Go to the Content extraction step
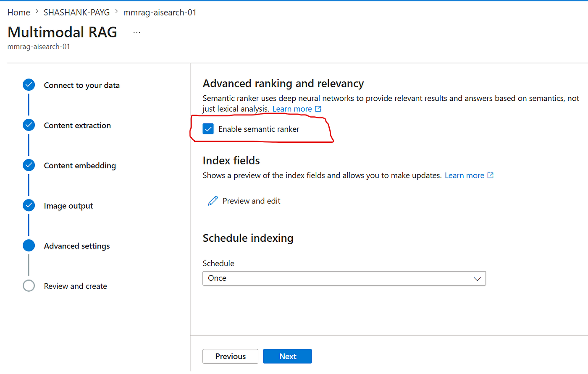The width and height of the screenshot is (588, 374). (x=77, y=126)
